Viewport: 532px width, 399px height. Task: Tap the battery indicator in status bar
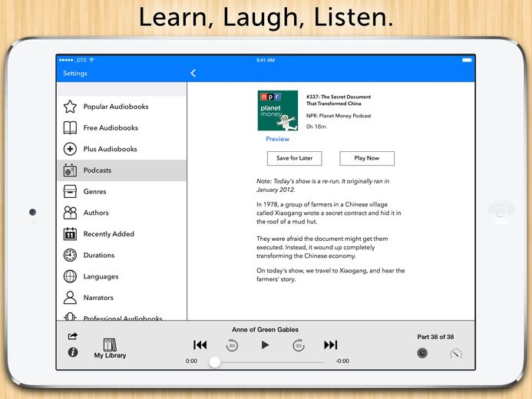click(x=467, y=60)
